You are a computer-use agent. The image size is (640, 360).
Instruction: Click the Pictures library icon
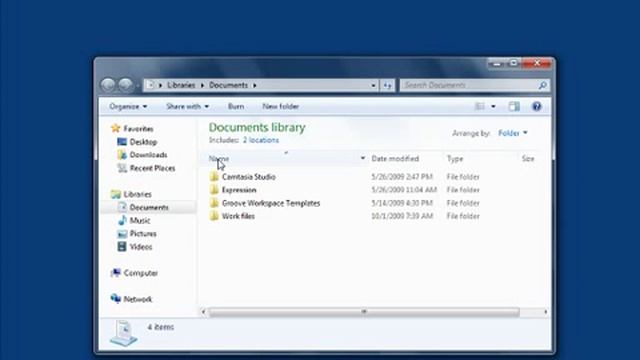(122, 234)
